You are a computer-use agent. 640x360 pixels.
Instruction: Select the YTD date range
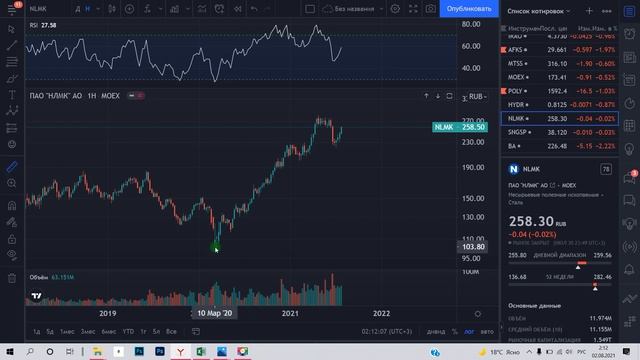coord(128,331)
